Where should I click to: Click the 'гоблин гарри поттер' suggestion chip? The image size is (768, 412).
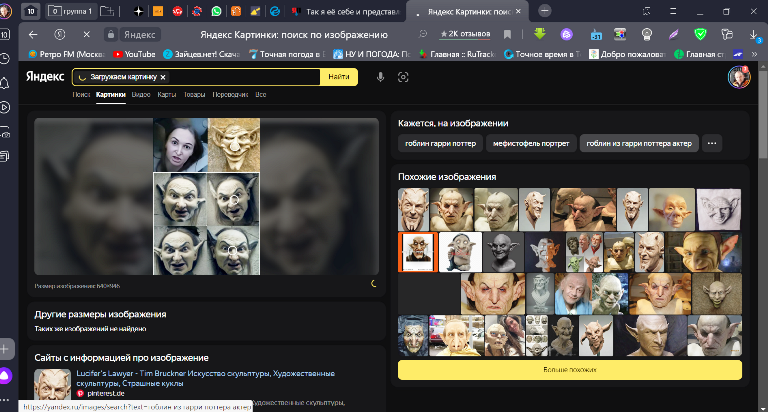(x=440, y=144)
